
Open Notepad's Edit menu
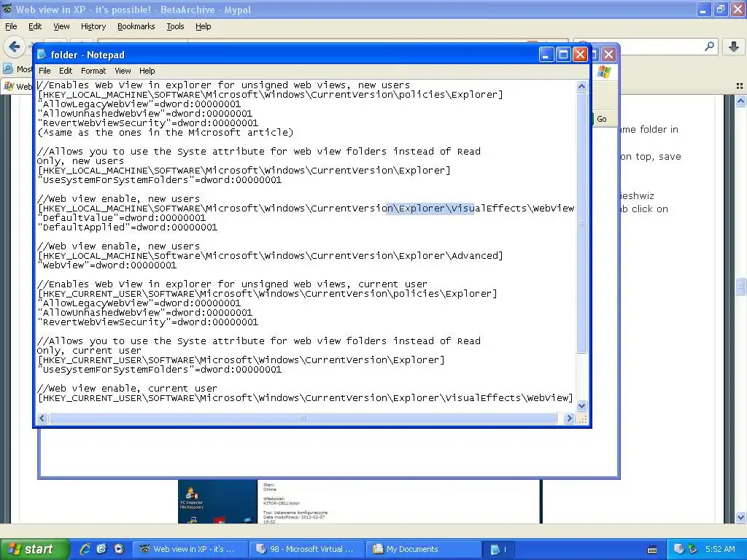click(65, 71)
